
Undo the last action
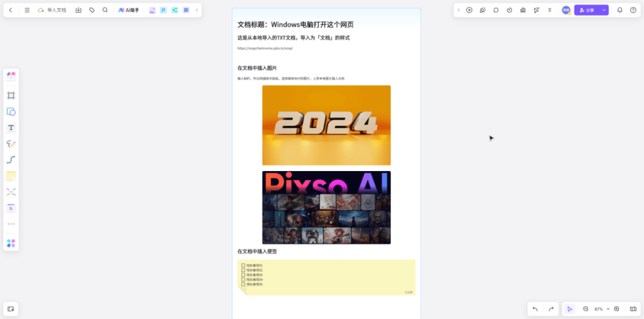coord(535,309)
